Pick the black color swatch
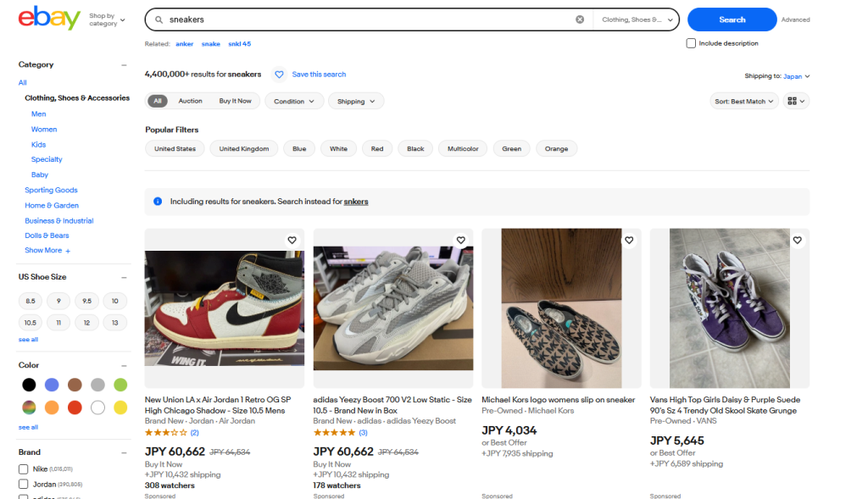 point(29,385)
